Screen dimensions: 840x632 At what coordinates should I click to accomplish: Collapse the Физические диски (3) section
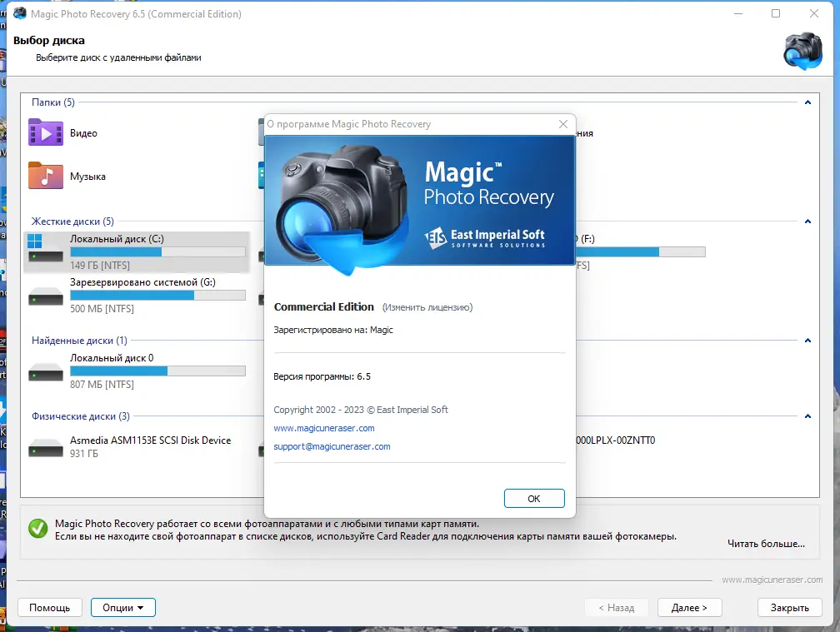[807, 416]
